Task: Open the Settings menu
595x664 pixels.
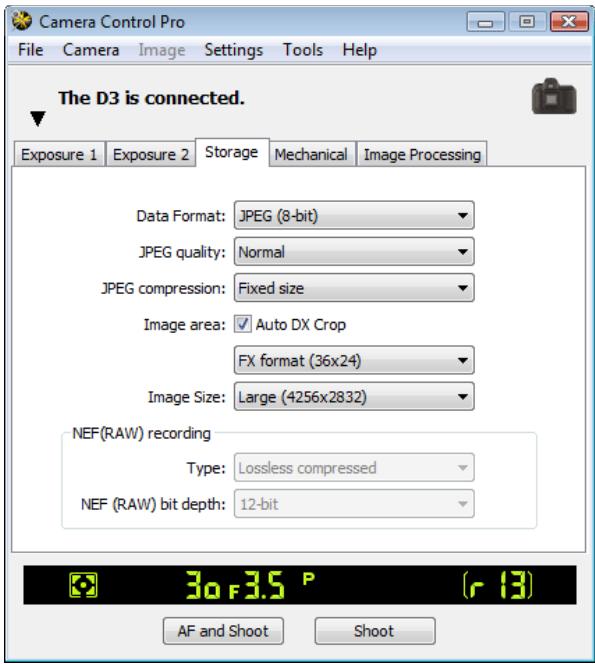Action: click(234, 50)
